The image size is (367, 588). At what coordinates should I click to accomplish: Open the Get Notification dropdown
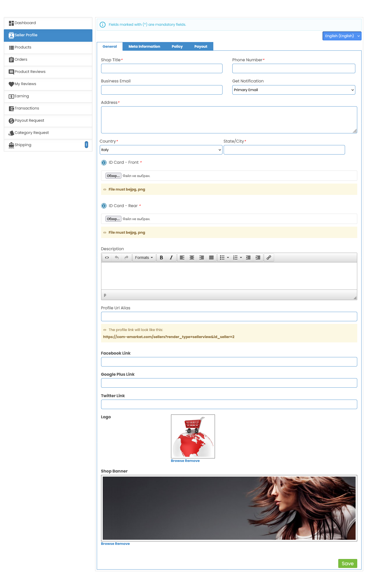[x=294, y=90]
